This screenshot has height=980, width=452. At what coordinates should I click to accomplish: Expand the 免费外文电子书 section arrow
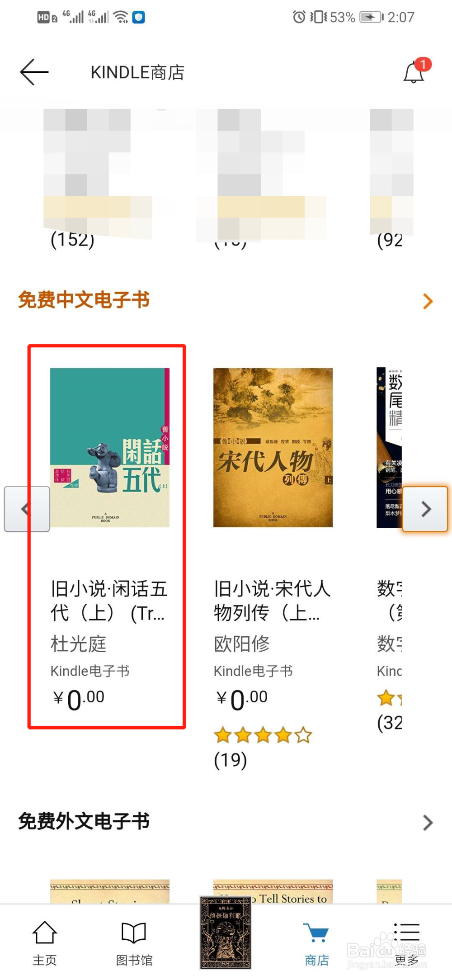click(x=428, y=823)
